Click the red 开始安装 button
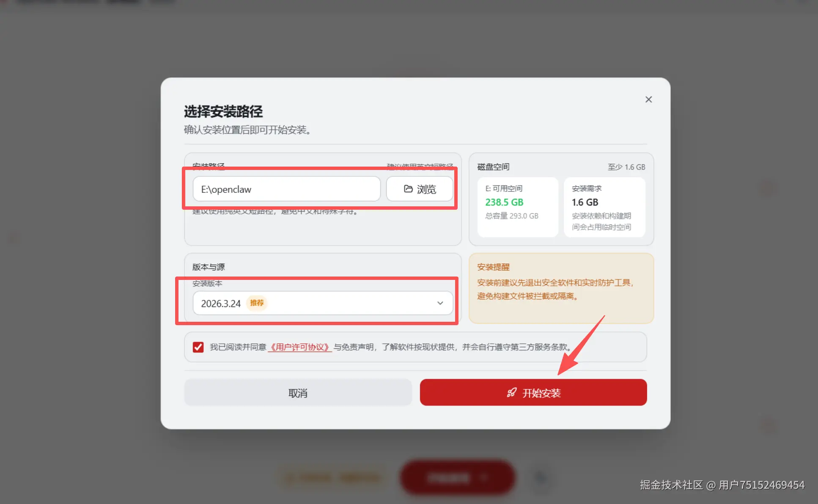Screen dimensions: 818x504 click(x=533, y=393)
